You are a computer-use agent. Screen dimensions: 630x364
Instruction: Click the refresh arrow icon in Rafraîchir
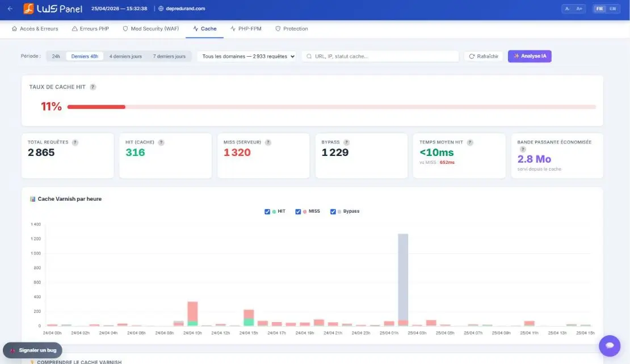[472, 57]
